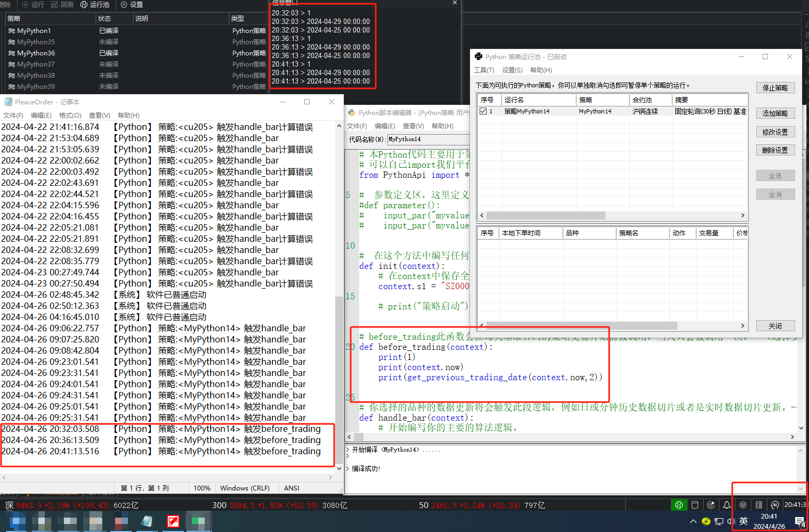Click the Python logo in strategy pool title
This screenshot has width=809, height=532.
[x=479, y=56]
